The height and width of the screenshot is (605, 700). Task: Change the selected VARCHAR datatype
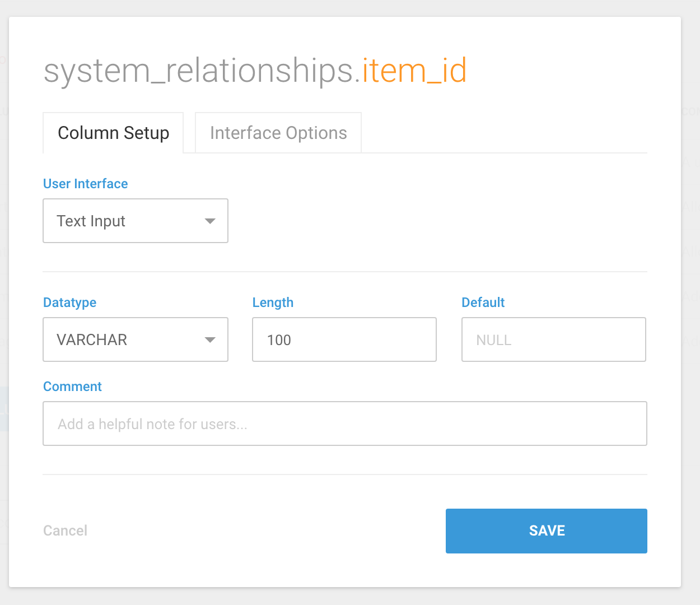pos(136,339)
